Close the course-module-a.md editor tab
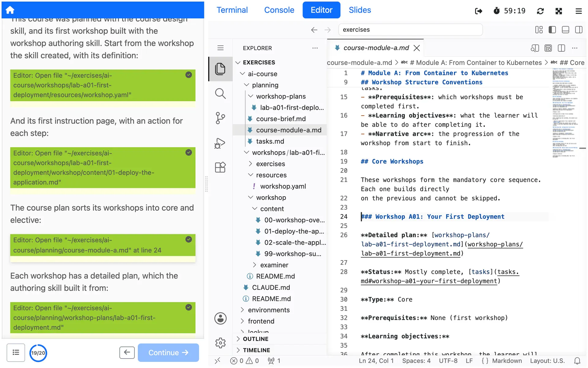Screen dimensions: 588x368 tap(417, 48)
